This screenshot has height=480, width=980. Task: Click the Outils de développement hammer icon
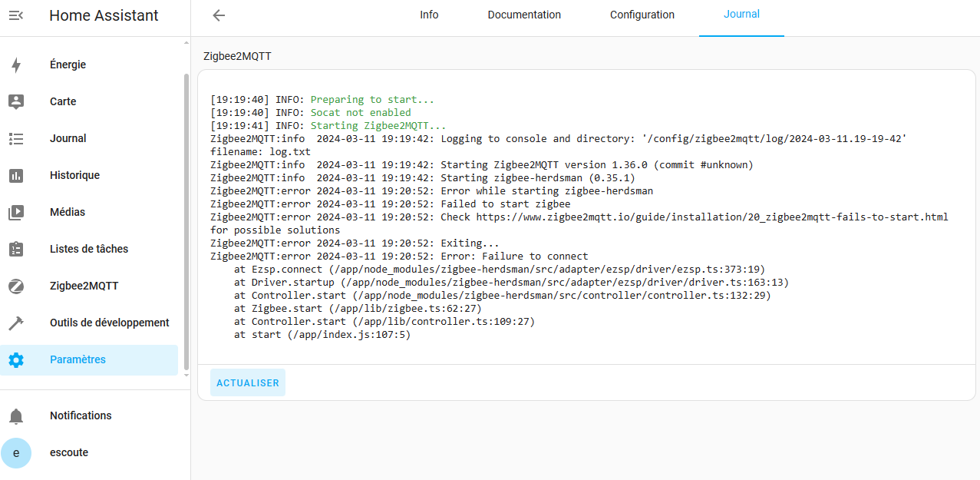click(16, 323)
